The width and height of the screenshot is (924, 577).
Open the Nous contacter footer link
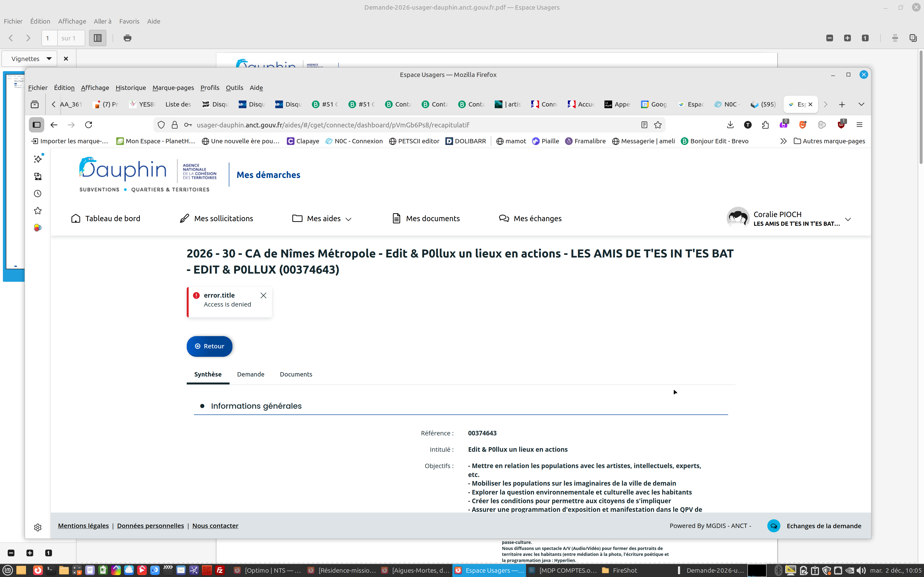pos(215,526)
